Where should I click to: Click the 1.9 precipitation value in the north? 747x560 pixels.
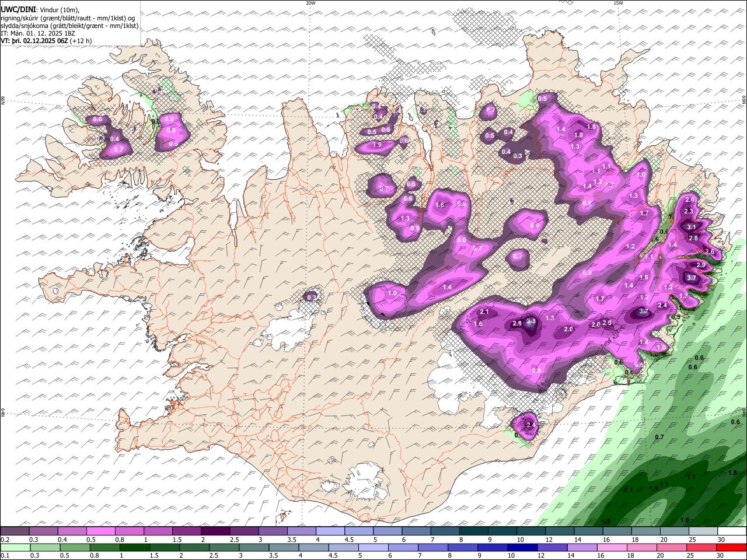pos(377,145)
